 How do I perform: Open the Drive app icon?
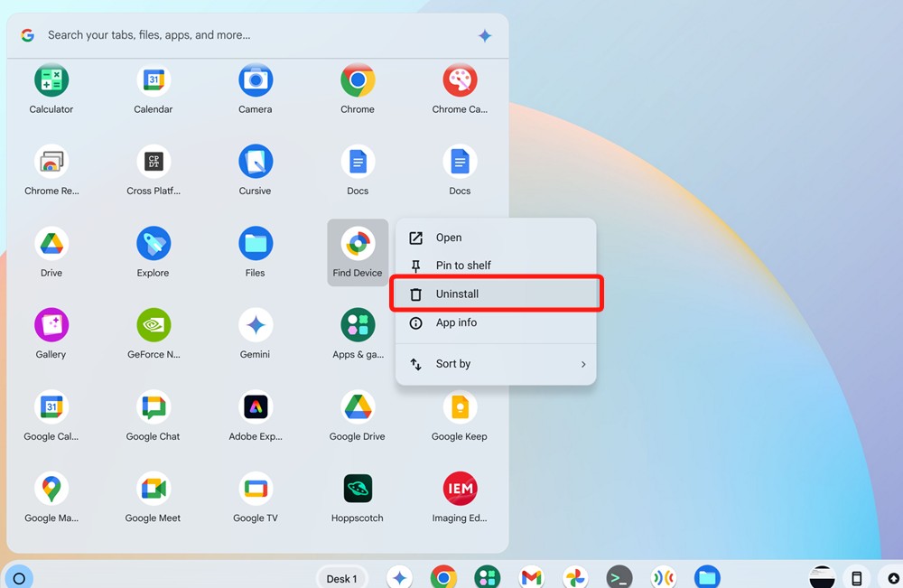(x=51, y=244)
